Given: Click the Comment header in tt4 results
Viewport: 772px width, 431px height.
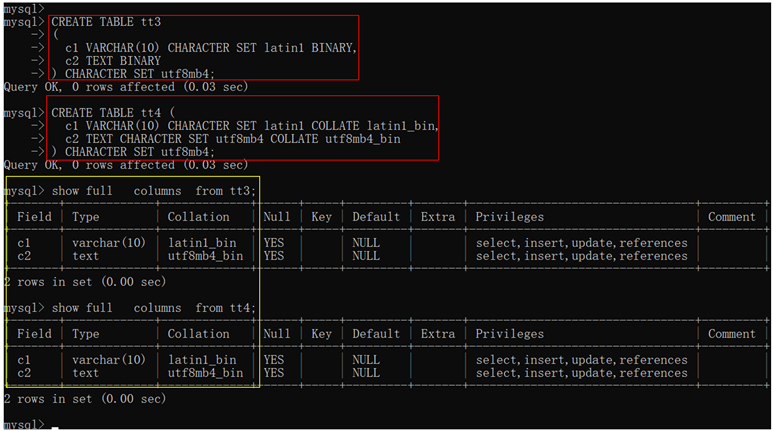Looking at the screenshot, I should pos(732,334).
